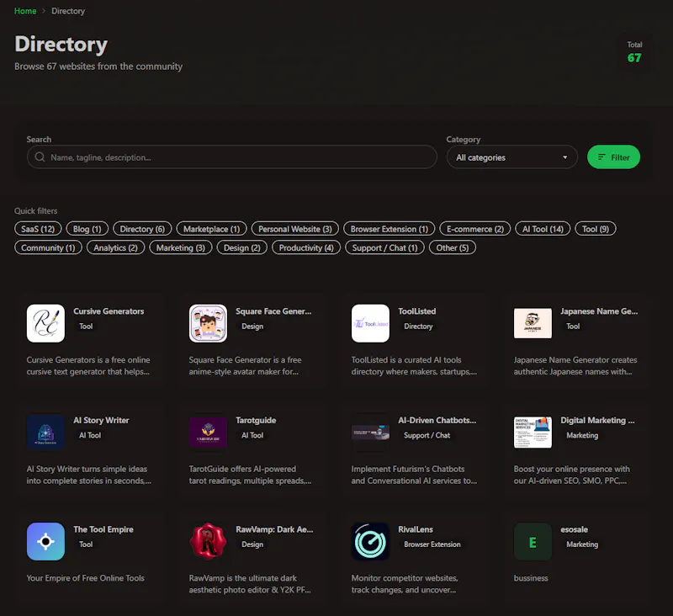Select the Marketplace (1) quick filter
The height and width of the screenshot is (616, 673).
coord(212,229)
